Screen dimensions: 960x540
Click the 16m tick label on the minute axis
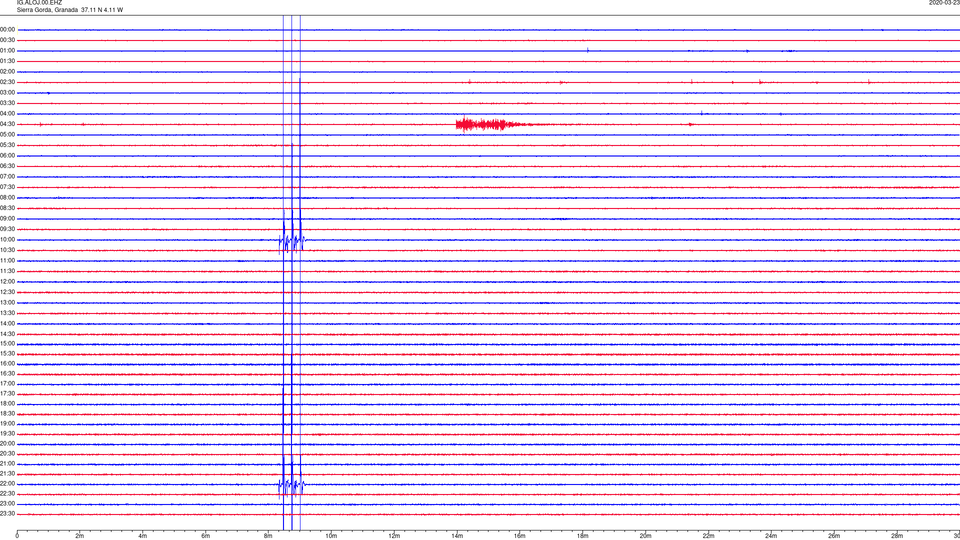click(520, 536)
